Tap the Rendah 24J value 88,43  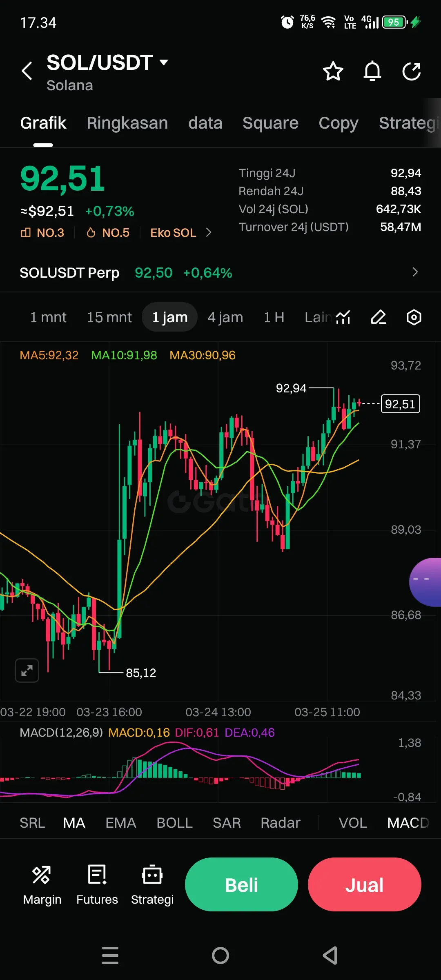tap(406, 191)
